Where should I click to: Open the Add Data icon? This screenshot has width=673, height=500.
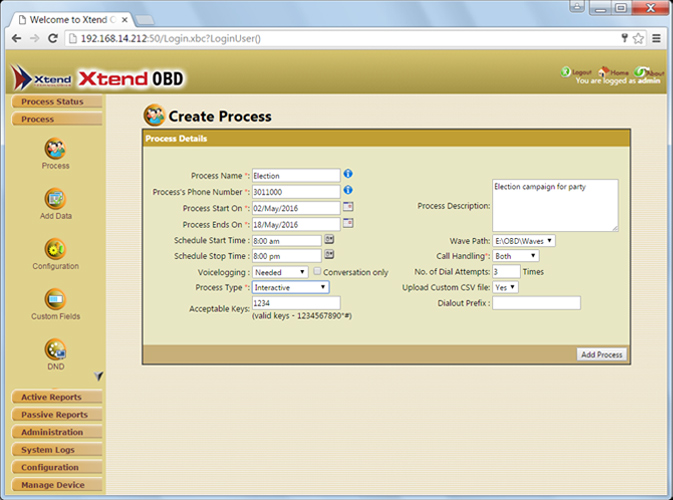click(55, 199)
